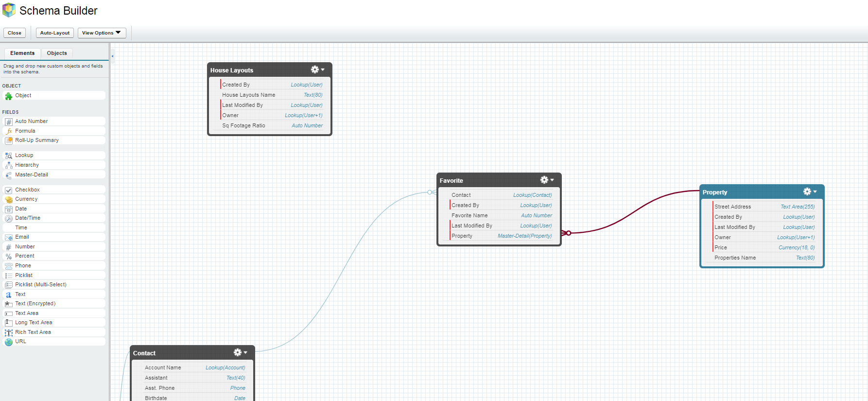Collapse the left sidebar panel arrow
868x401 pixels.
tap(112, 56)
